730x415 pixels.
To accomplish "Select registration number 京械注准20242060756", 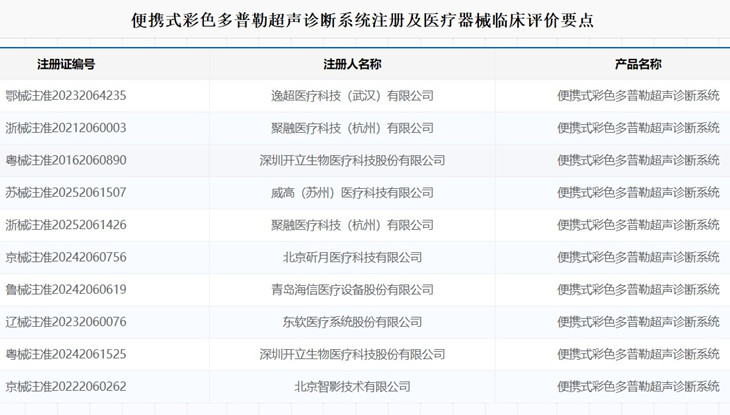I will click(66, 257).
